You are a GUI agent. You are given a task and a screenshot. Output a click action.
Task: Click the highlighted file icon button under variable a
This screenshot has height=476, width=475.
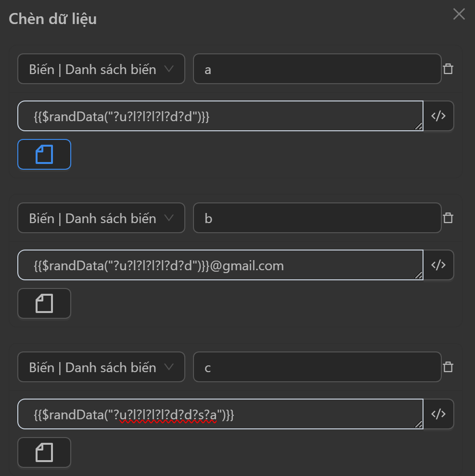point(44,154)
